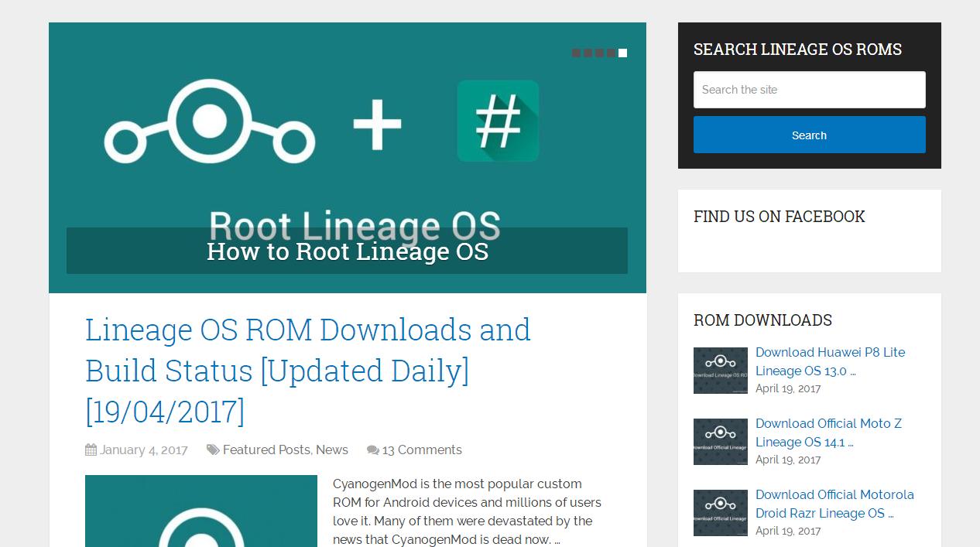View the 13 Comments link
This screenshot has height=547, width=980.
click(x=422, y=450)
